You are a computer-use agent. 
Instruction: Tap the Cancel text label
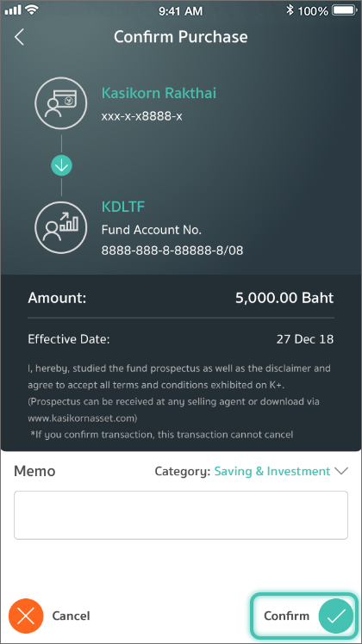pyautogui.click(x=71, y=616)
